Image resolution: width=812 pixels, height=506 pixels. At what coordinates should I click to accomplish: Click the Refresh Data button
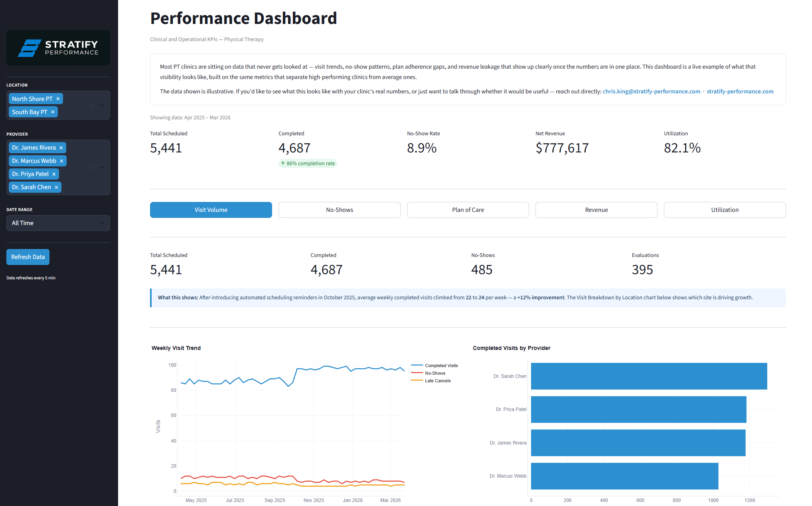point(28,257)
